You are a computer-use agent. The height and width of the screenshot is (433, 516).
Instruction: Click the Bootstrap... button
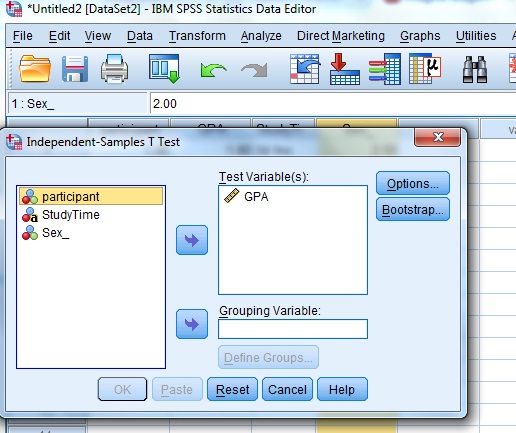click(413, 210)
